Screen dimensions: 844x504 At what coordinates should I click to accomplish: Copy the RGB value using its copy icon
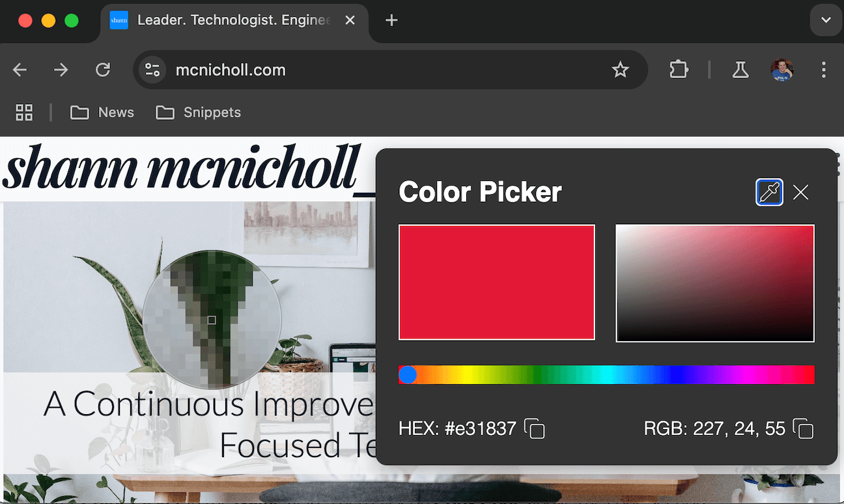[x=803, y=429]
